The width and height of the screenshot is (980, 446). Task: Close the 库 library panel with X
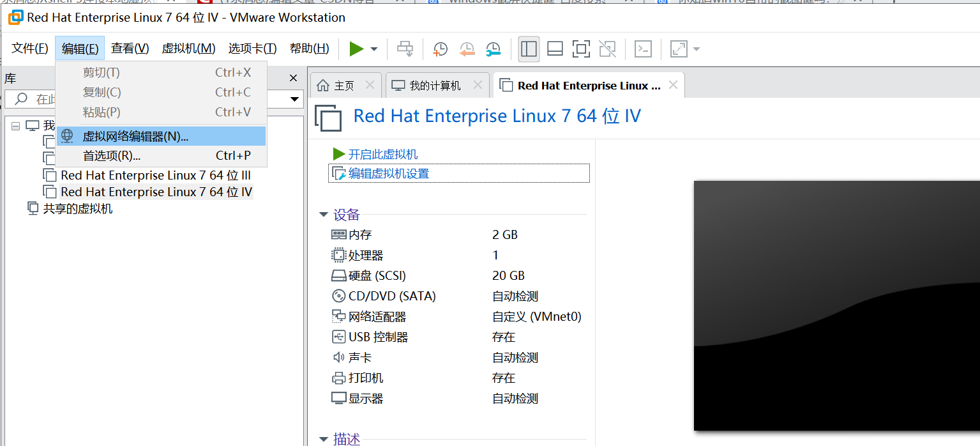tap(294, 78)
